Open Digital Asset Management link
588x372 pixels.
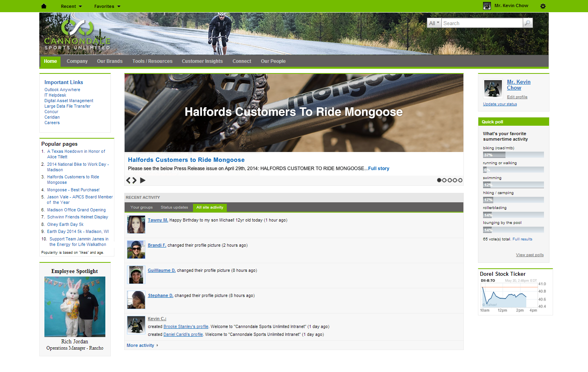click(69, 101)
